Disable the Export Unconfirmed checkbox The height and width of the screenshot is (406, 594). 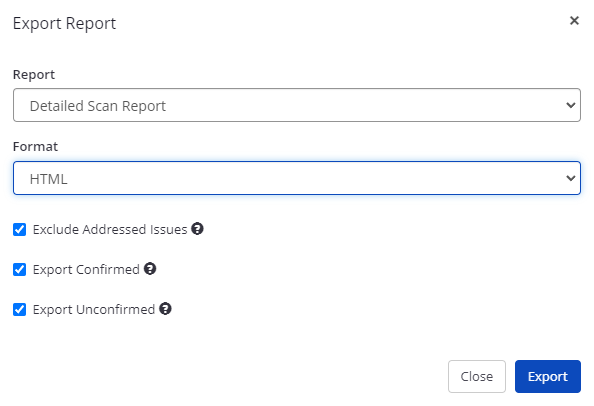click(19, 309)
